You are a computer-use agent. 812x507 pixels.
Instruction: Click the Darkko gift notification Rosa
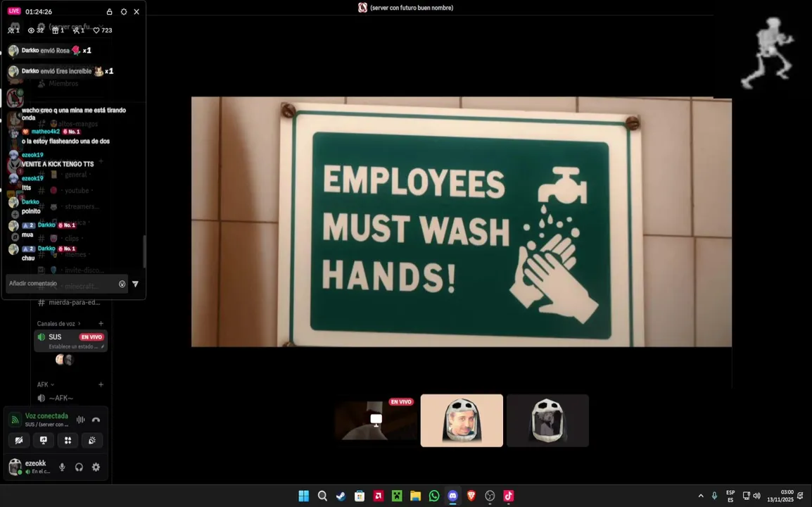coord(50,50)
